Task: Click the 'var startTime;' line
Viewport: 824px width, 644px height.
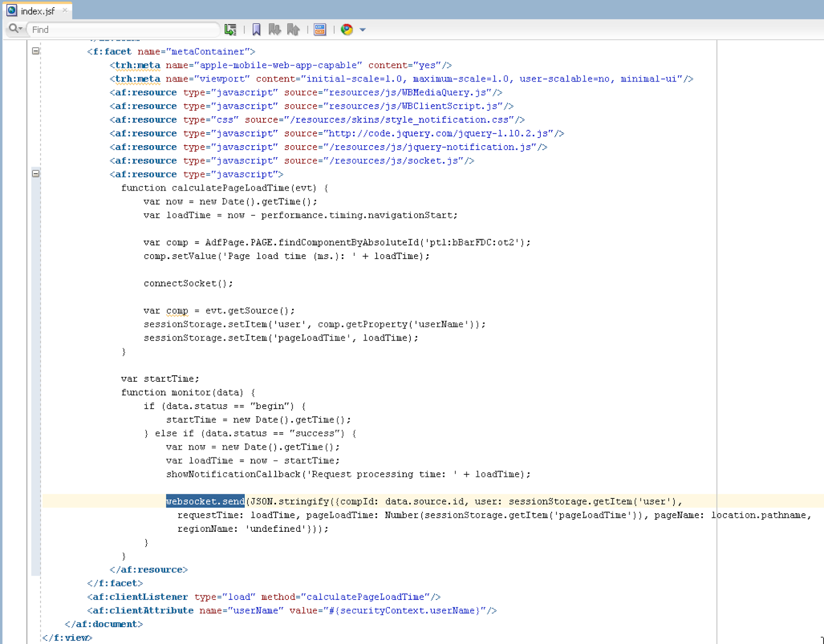Action: point(160,378)
